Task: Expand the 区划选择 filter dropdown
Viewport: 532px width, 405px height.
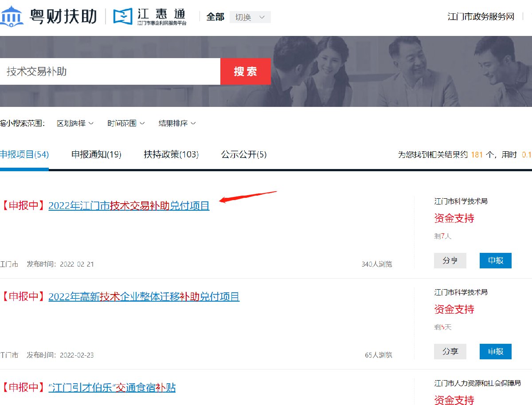Action: coord(75,123)
